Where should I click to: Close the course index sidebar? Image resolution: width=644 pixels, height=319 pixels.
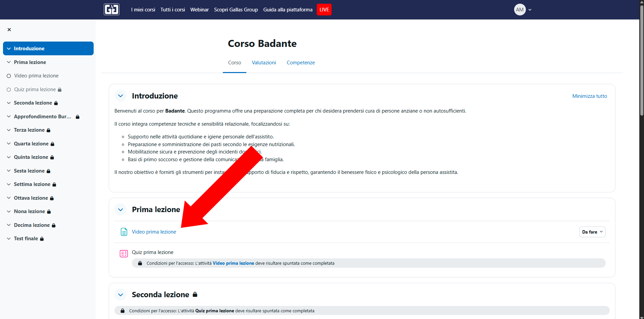point(9,29)
